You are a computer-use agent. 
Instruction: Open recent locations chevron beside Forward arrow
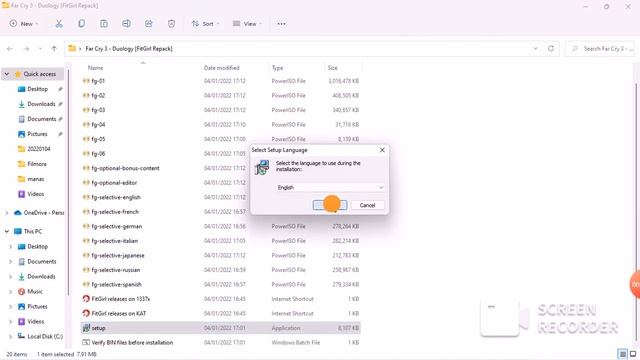coord(40,49)
